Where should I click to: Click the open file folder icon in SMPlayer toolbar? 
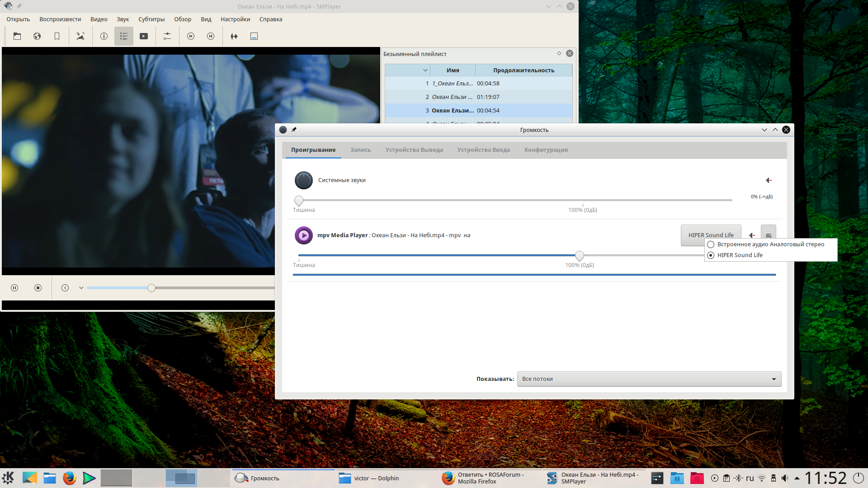pos(17,36)
